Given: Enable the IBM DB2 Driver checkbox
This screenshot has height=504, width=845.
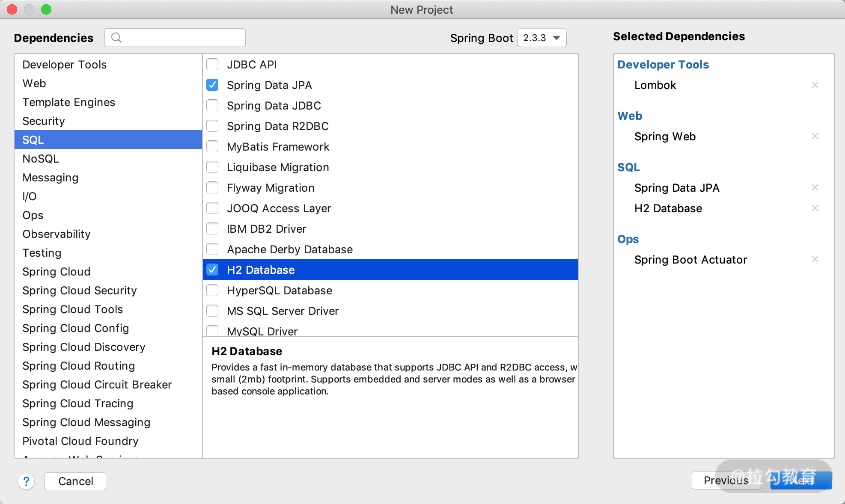Looking at the screenshot, I should pyautogui.click(x=212, y=228).
